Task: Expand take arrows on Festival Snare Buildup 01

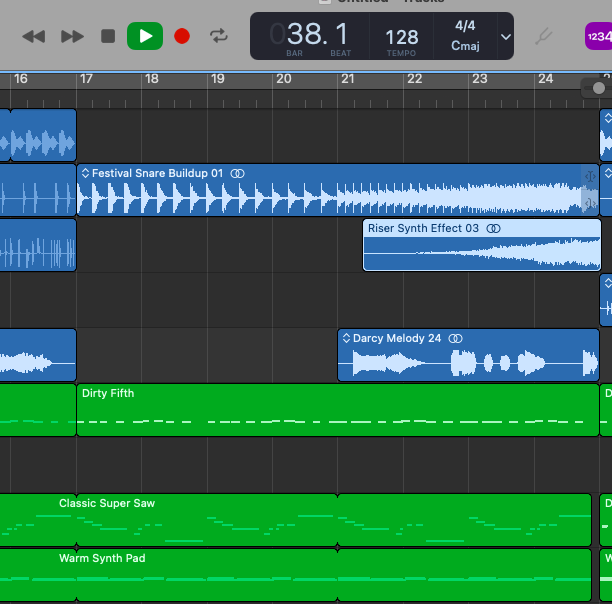Action: pyautogui.click(x=85, y=174)
